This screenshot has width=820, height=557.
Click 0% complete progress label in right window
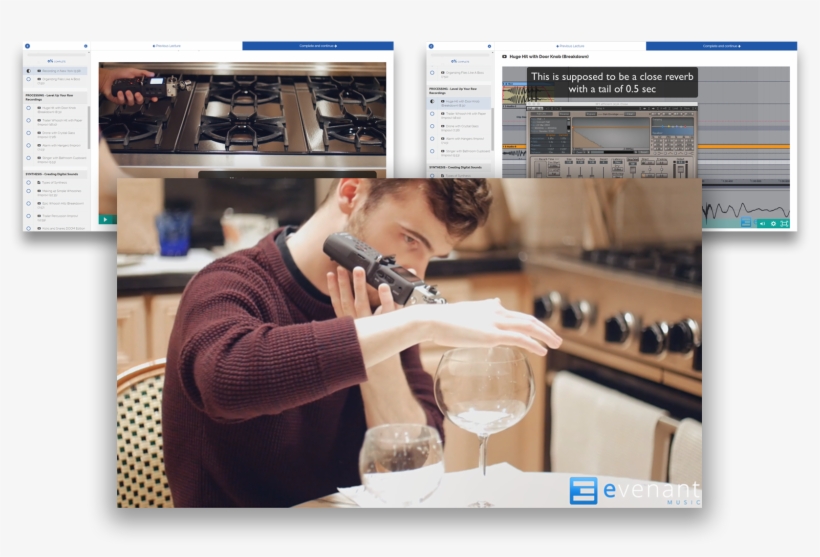(x=460, y=61)
